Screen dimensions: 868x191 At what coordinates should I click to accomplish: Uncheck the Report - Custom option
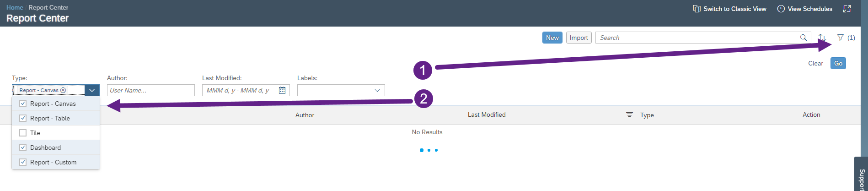[x=23, y=162]
